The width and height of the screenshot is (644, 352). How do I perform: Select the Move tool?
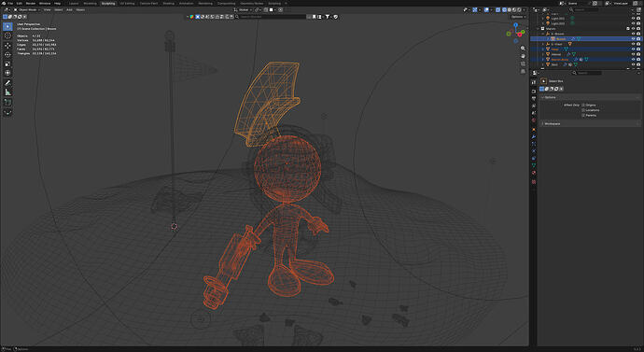pyautogui.click(x=7, y=46)
